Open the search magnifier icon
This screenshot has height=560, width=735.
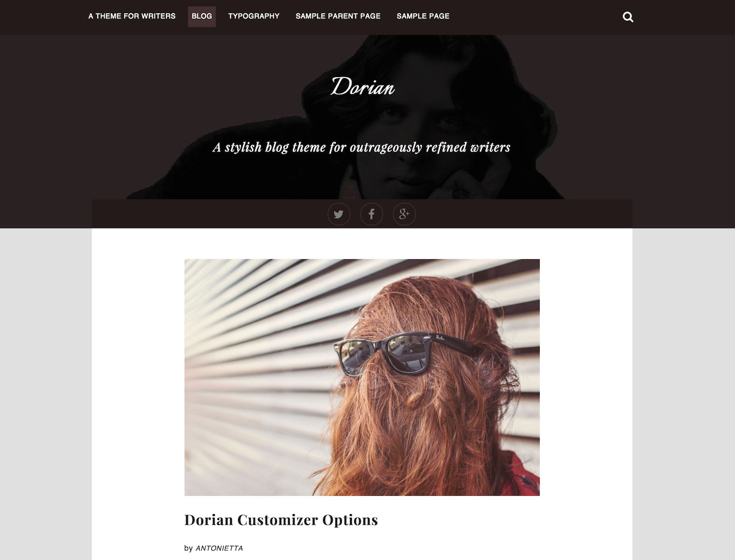pyautogui.click(x=628, y=17)
